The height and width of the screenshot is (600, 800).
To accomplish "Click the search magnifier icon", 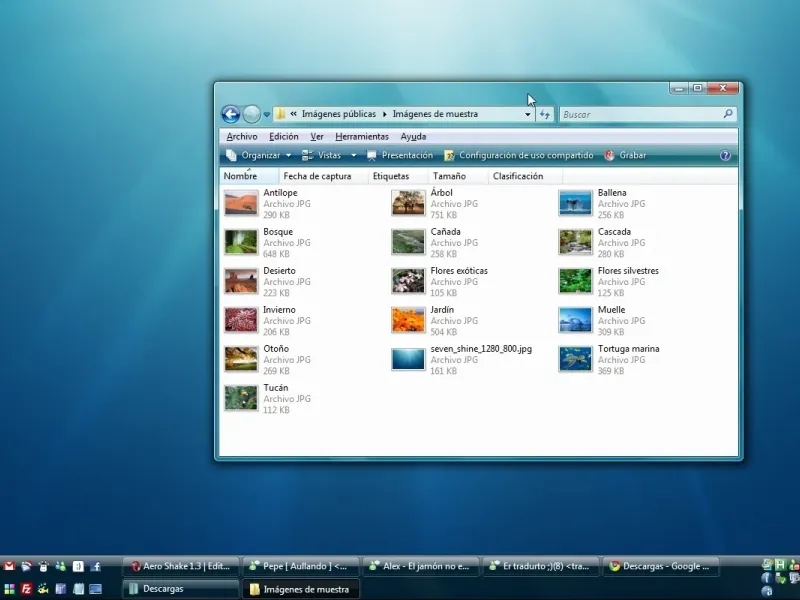I will click(728, 114).
